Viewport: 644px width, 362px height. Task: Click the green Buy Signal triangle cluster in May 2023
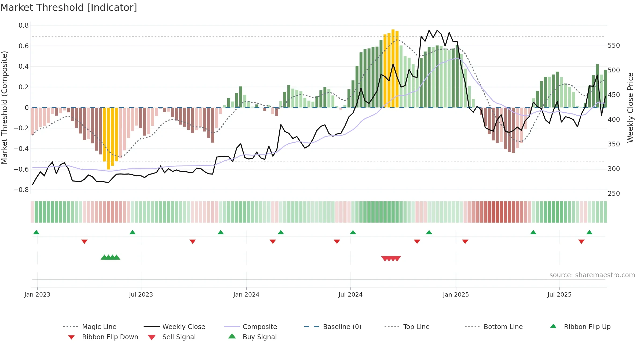click(x=110, y=257)
